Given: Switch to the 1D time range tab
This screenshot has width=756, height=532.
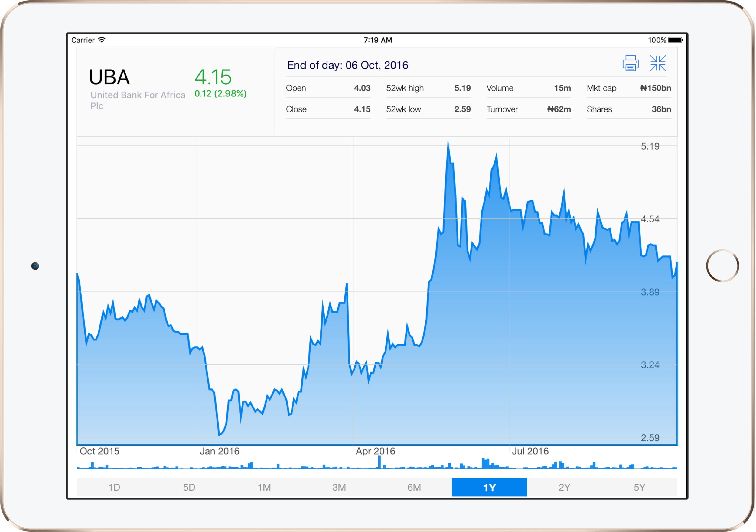Looking at the screenshot, I should coord(114,487).
